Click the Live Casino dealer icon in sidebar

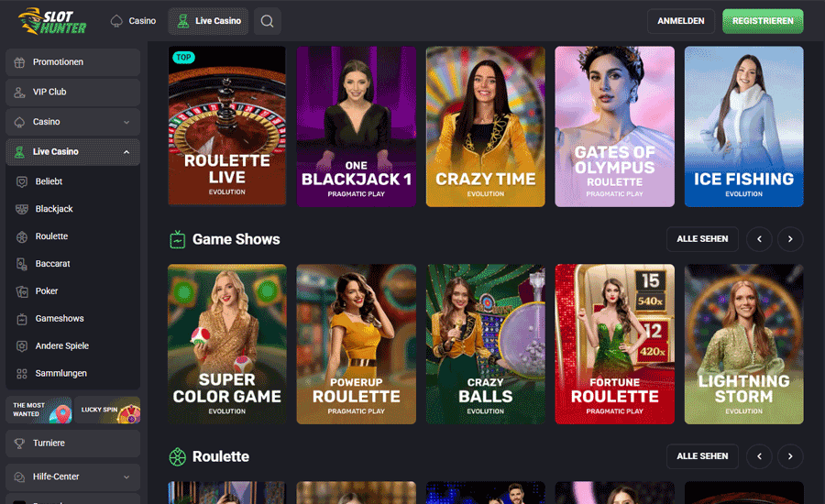tap(19, 152)
